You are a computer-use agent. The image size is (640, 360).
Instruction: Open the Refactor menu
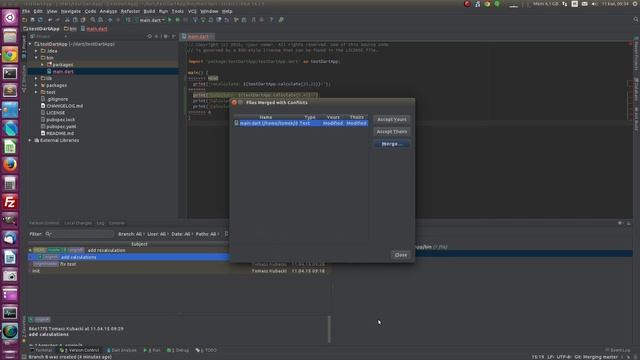click(130, 11)
